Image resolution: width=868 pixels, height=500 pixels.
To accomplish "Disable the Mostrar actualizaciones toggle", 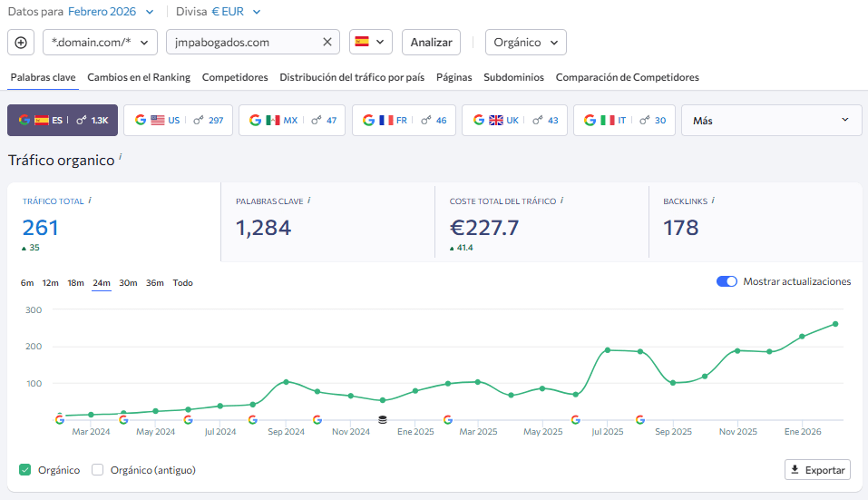I will click(x=727, y=281).
